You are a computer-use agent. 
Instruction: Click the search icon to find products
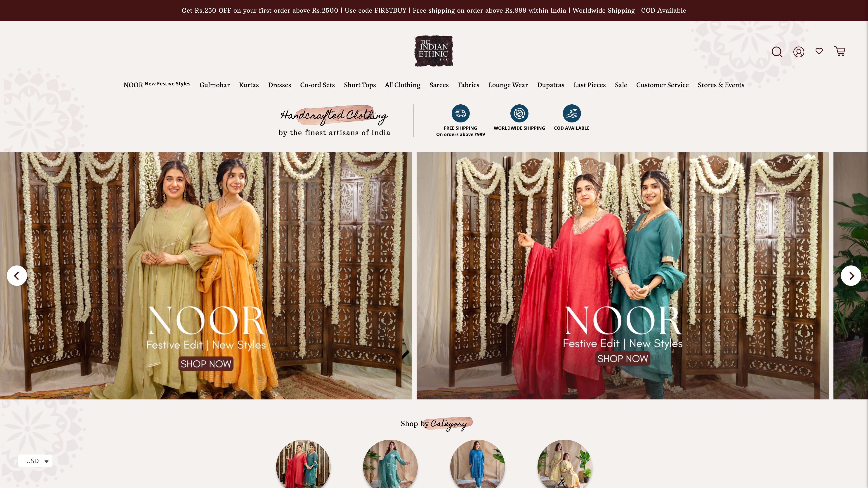pos(777,51)
